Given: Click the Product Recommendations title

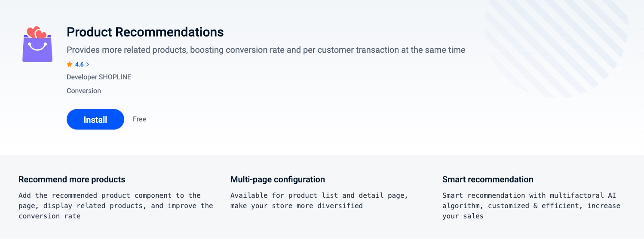Looking at the screenshot, I should click(x=145, y=32).
